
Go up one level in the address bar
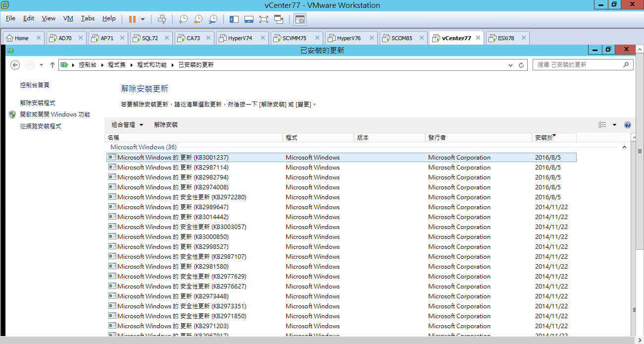tap(52, 65)
